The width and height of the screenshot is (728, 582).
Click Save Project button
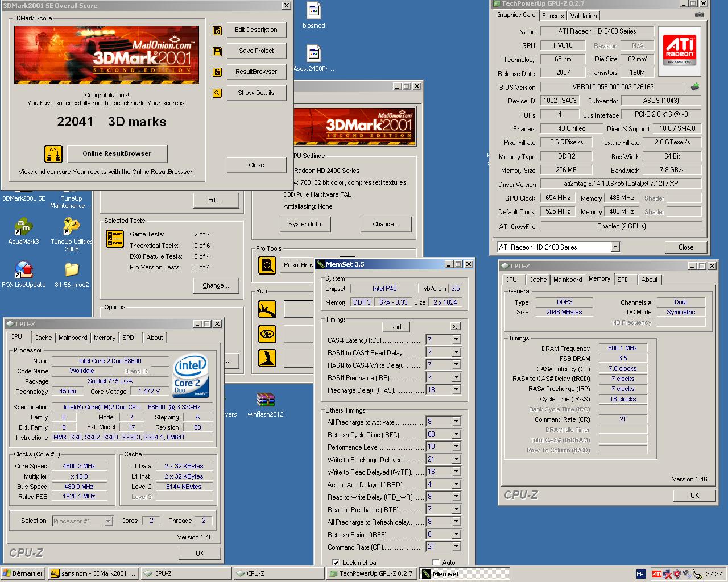coord(256,51)
